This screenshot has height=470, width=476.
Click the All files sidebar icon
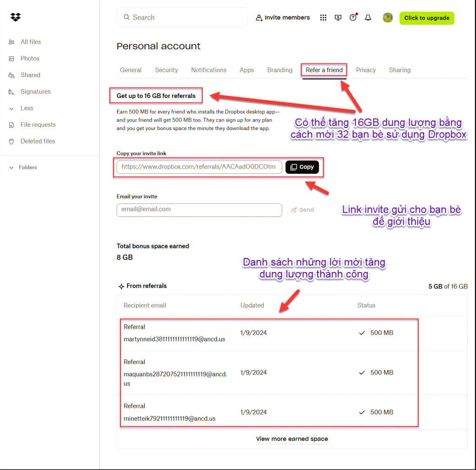tap(12, 42)
